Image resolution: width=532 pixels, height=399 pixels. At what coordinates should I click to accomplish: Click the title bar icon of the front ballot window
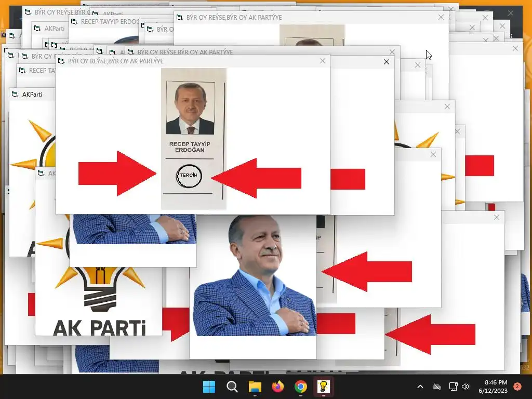tap(61, 61)
